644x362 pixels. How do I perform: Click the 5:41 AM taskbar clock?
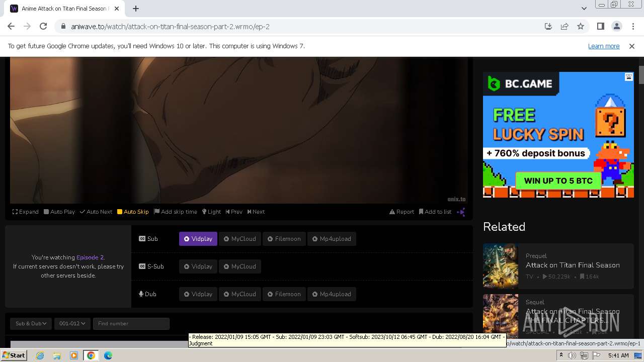(618, 355)
